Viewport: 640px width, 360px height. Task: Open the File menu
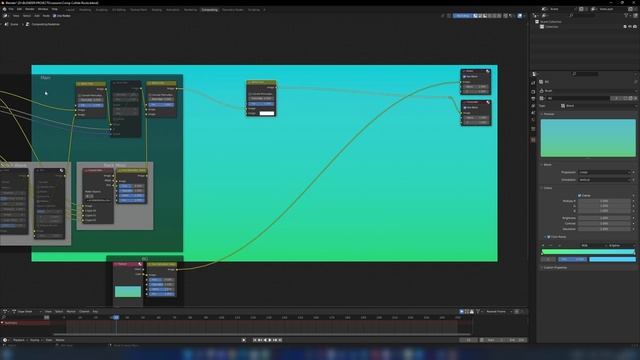pyautogui.click(x=11, y=9)
